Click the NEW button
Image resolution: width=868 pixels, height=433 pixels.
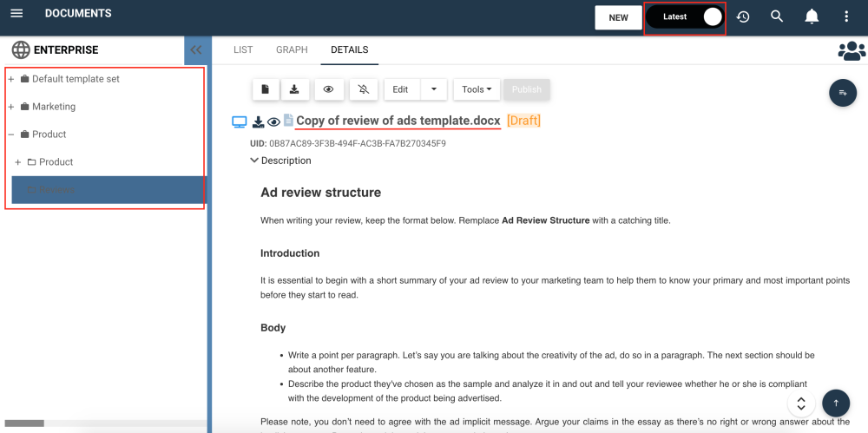click(618, 17)
